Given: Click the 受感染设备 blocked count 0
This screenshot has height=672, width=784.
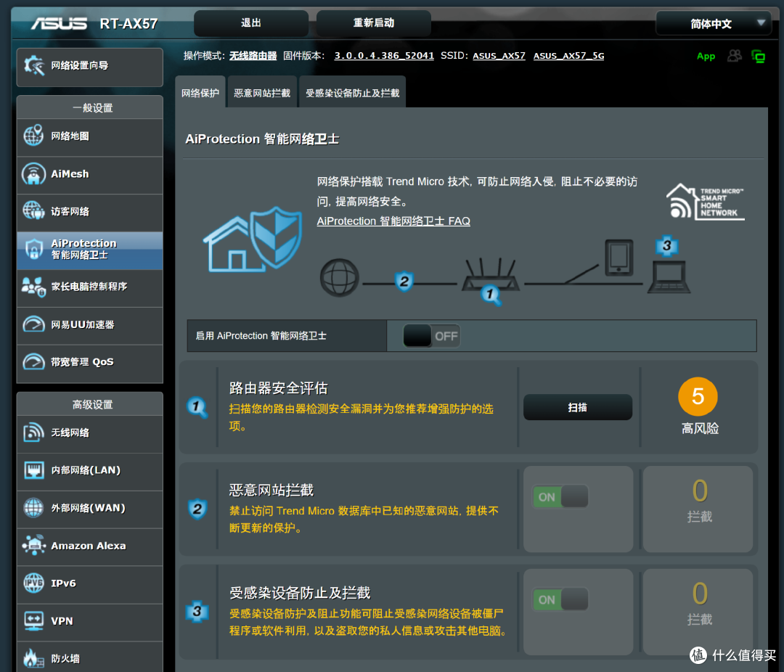Looking at the screenshot, I should tap(700, 594).
